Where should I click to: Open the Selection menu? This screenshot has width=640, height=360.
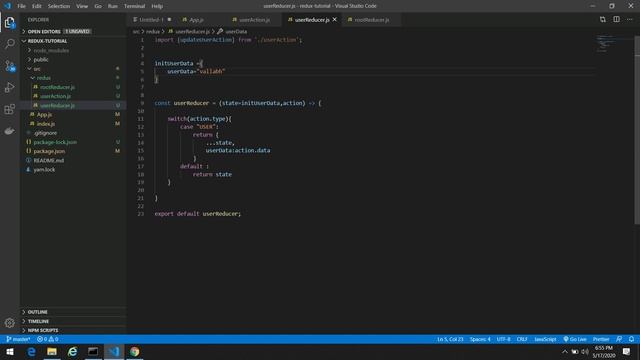point(59,6)
